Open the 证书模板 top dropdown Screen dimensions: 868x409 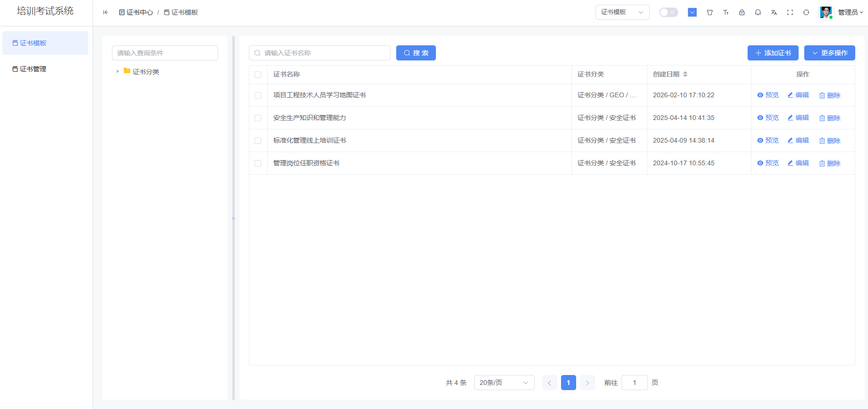622,12
